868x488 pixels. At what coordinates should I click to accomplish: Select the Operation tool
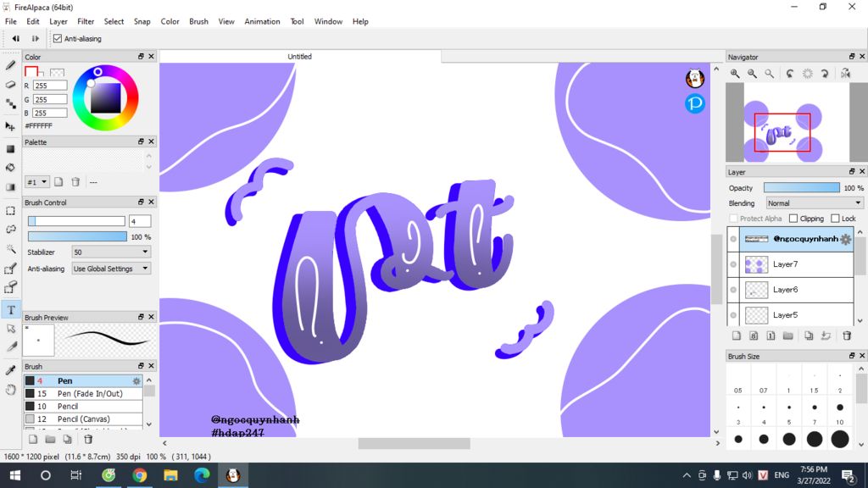[10, 330]
